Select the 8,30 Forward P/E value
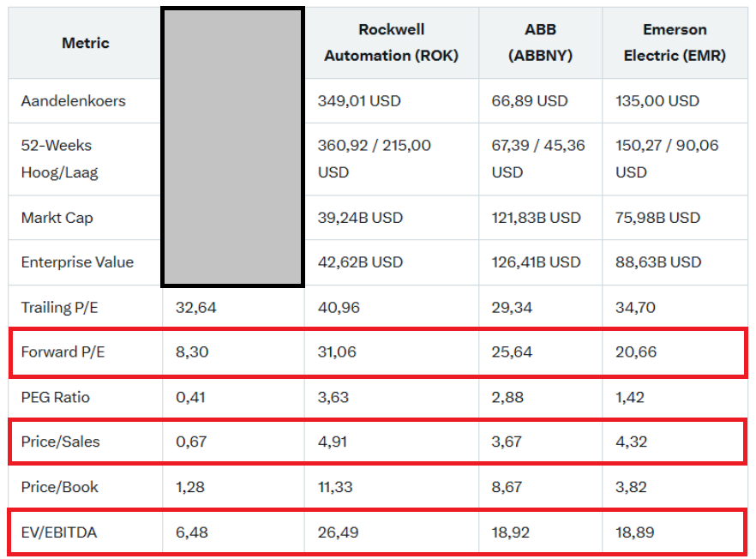This screenshot has height=559, width=756. [x=191, y=352]
